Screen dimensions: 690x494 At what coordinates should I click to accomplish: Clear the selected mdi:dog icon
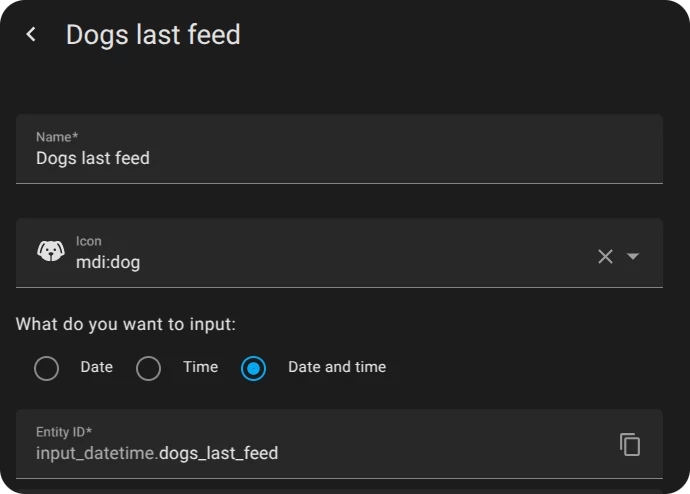[605, 256]
